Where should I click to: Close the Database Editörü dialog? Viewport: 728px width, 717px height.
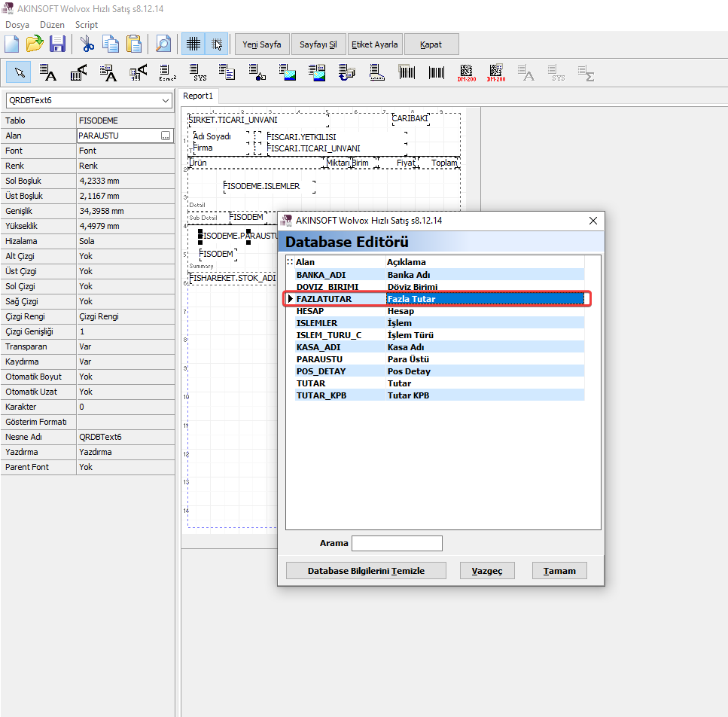click(593, 221)
